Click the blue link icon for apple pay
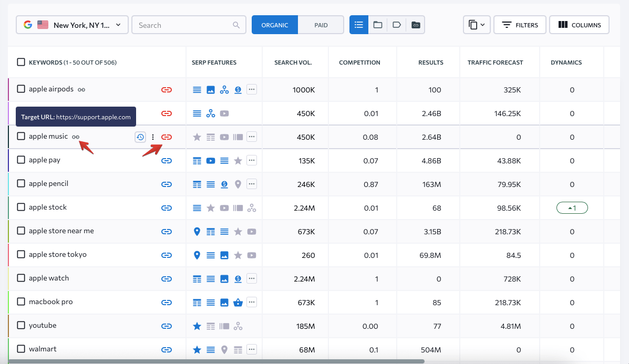 167,161
